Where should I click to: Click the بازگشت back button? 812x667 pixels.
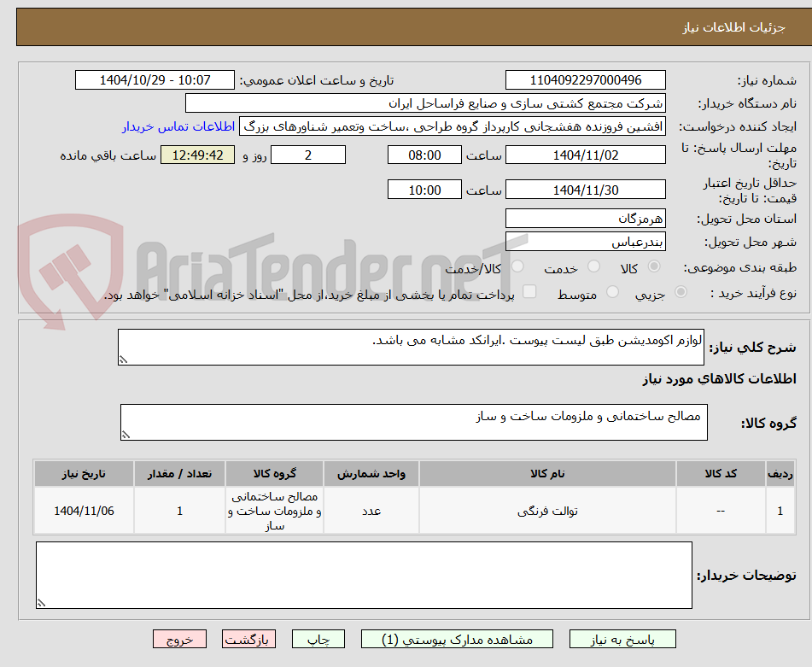(x=248, y=638)
